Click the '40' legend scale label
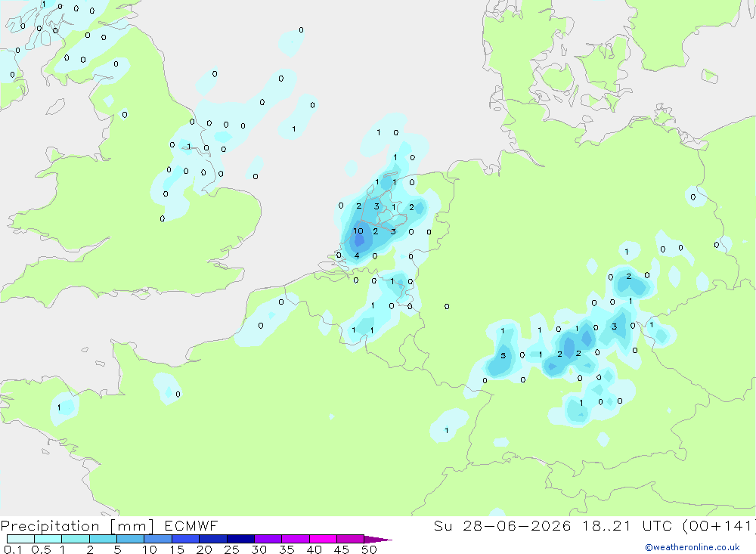756x554 pixels. click(314, 549)
